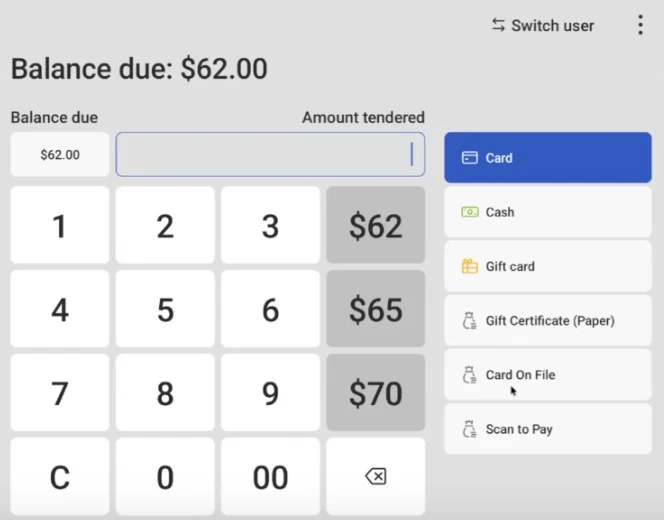
Task: Click the swap arrows icon beside Switch user
Action: pos(498,25)
